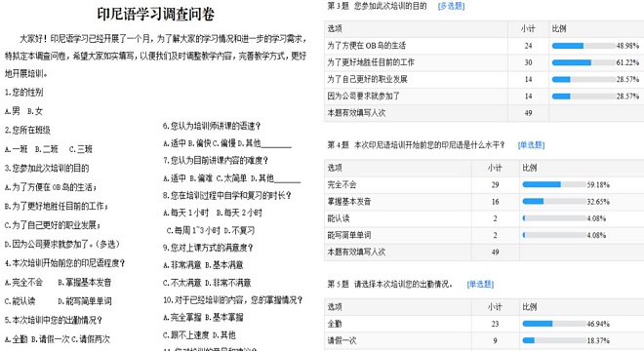Click the 32.65% bar for 掌握基本发音
Image resolution: width=644 pixels, height=351 pixels.
[x=554, y=202]
